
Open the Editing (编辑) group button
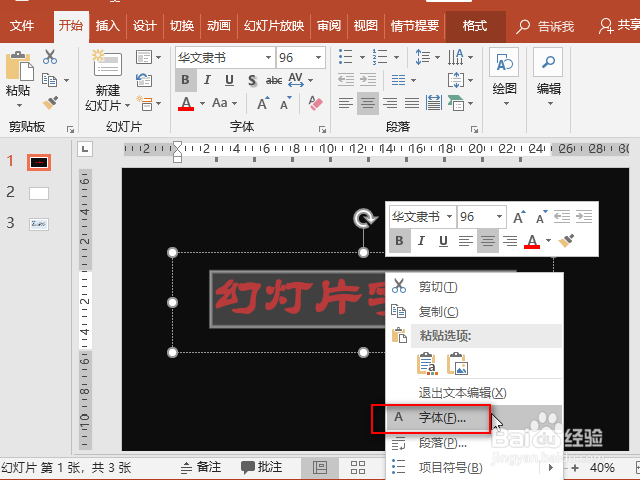pyautogui.click(x=548, y=76)
